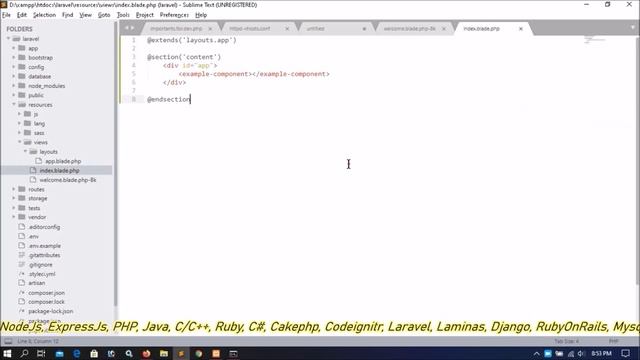Close the welcome.blade.php-Bk tab
This screenshot has width=640, height=360.
point(444,29)
